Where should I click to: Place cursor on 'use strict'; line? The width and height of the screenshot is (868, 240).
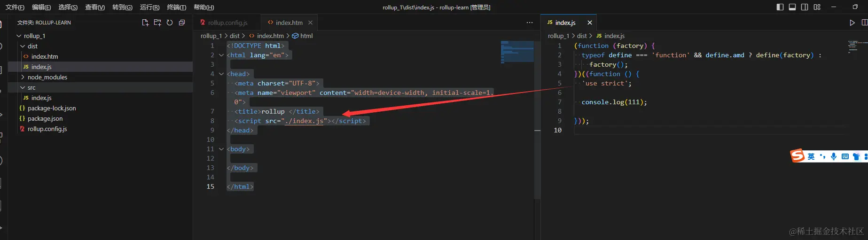click(x=607, y=83)
